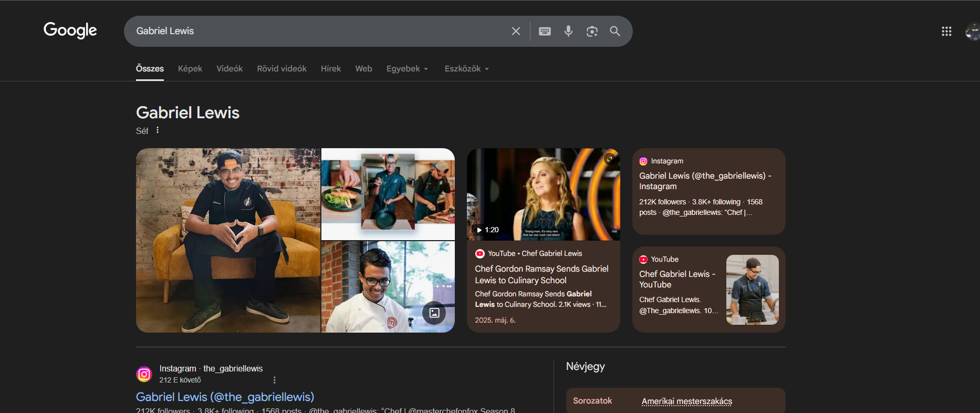Viewport: 980px width, 413px height.
Task: Start voice search with the microphone icon
Action: click(568, 31)
